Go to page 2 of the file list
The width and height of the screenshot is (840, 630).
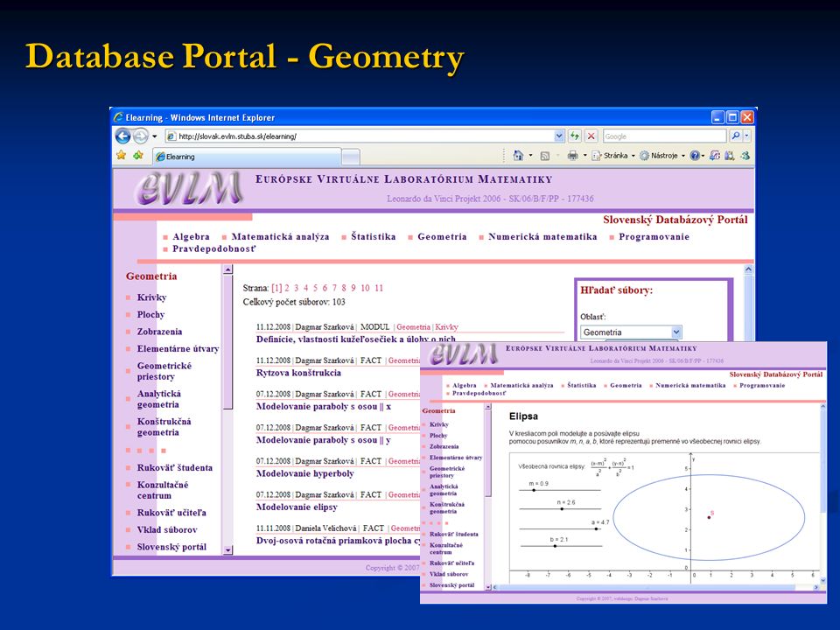point(287,288)
